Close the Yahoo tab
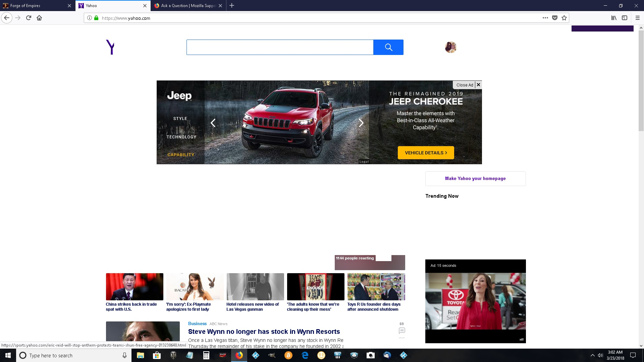Screen dimensions: 644x362 145,6
